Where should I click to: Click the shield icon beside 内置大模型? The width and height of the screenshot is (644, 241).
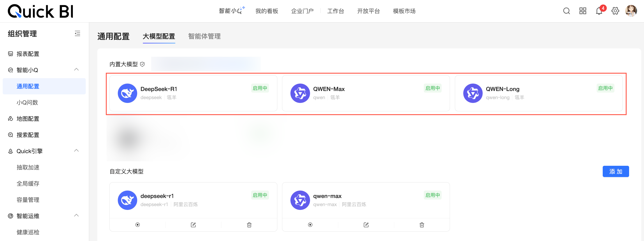click(143, 64)
